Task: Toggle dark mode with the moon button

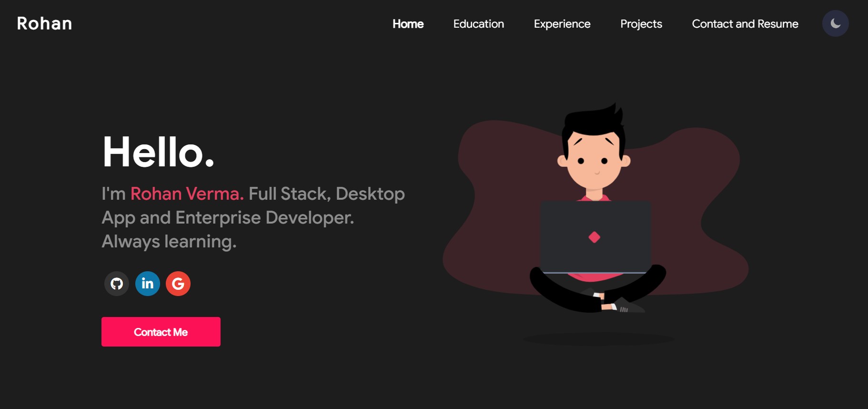Action: pyautogui.click(x=835, y=23)
